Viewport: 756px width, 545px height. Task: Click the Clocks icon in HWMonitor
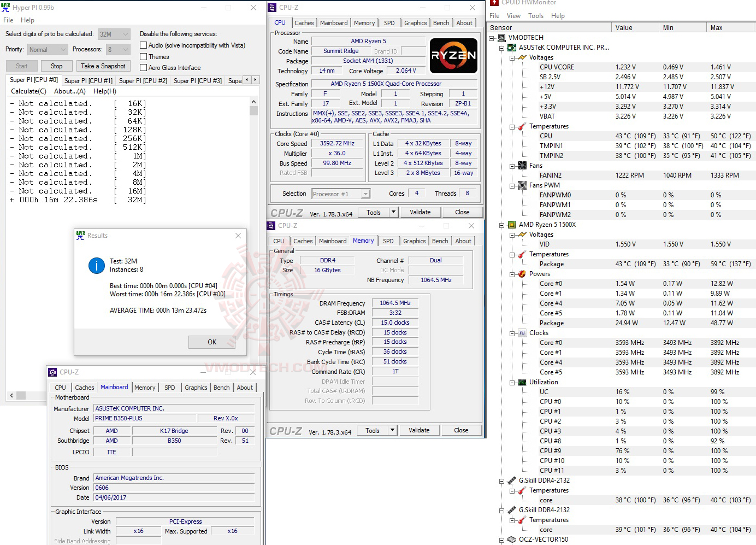522,333
